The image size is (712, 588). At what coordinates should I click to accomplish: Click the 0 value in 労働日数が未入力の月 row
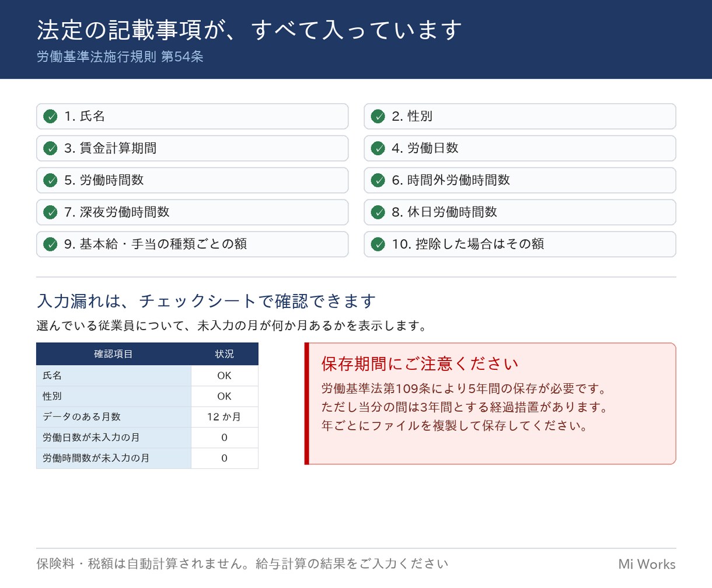coord(225,437)
